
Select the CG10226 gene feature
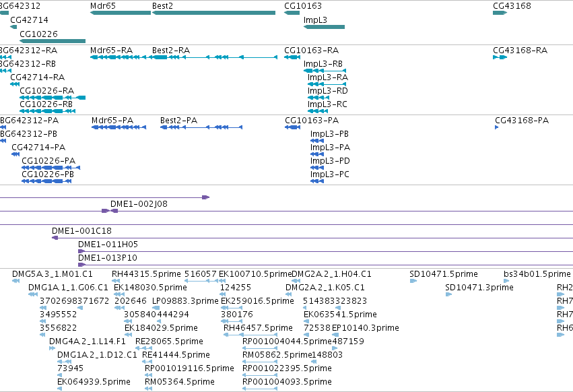(53, 41)
